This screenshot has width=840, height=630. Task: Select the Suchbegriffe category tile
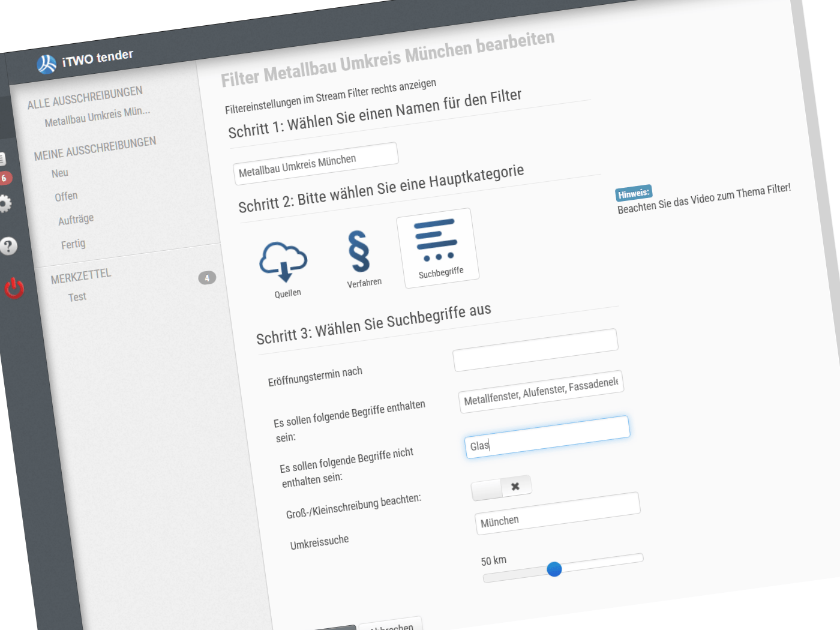tap(437, 248)
